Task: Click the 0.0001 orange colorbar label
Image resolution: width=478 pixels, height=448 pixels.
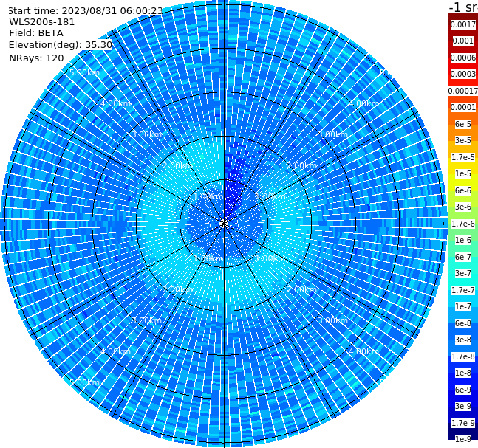Action: tap(463, 107)
